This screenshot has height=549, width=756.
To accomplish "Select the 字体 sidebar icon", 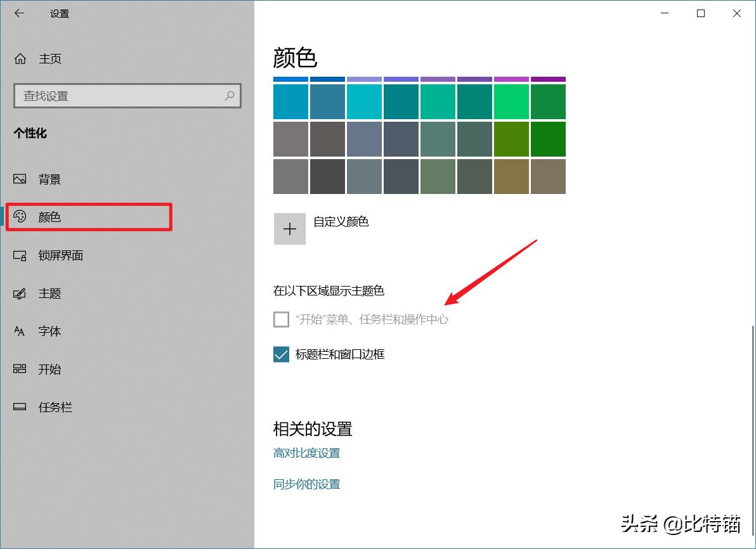I will [x=19, y=331].
